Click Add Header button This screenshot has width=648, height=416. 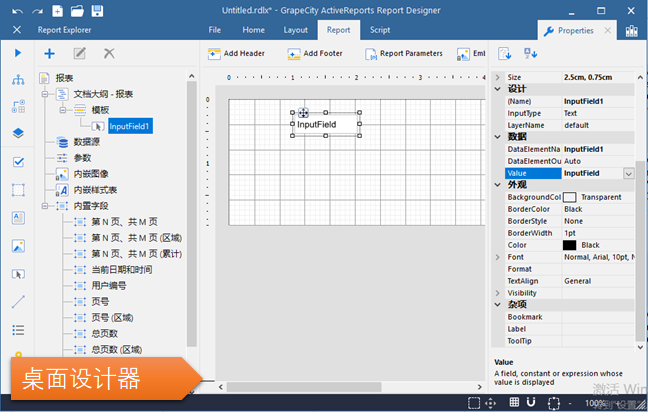pyautogui.click(x=236, y=53)
